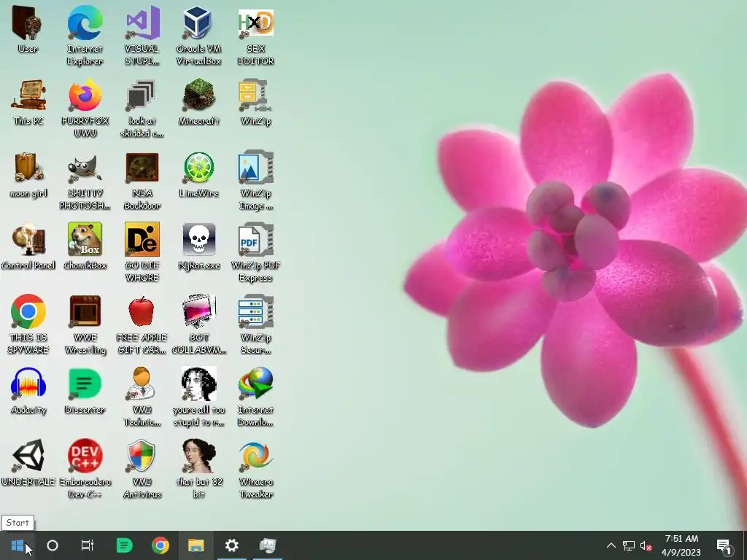Open Cortana search circle on taskbar

(53, 545)
